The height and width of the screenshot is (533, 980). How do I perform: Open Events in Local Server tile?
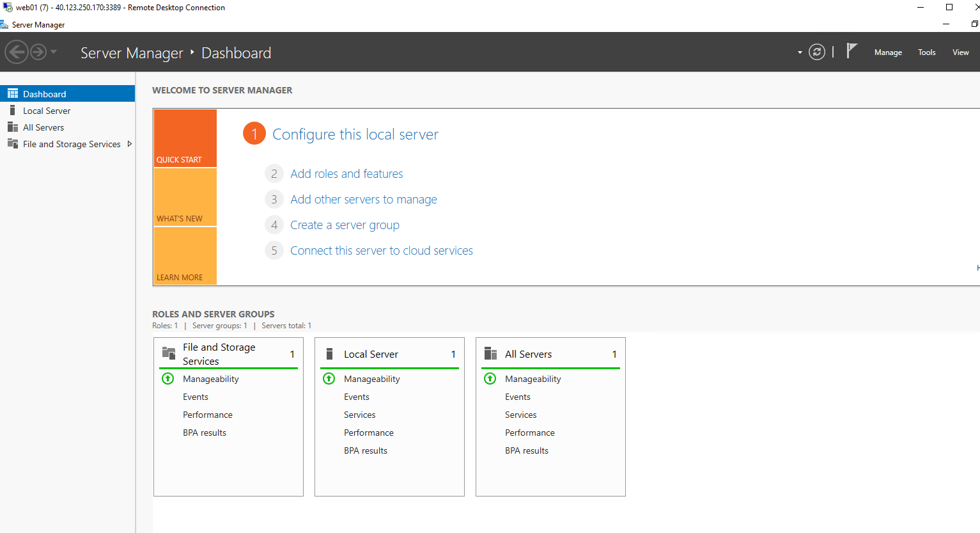coord(357,397)
